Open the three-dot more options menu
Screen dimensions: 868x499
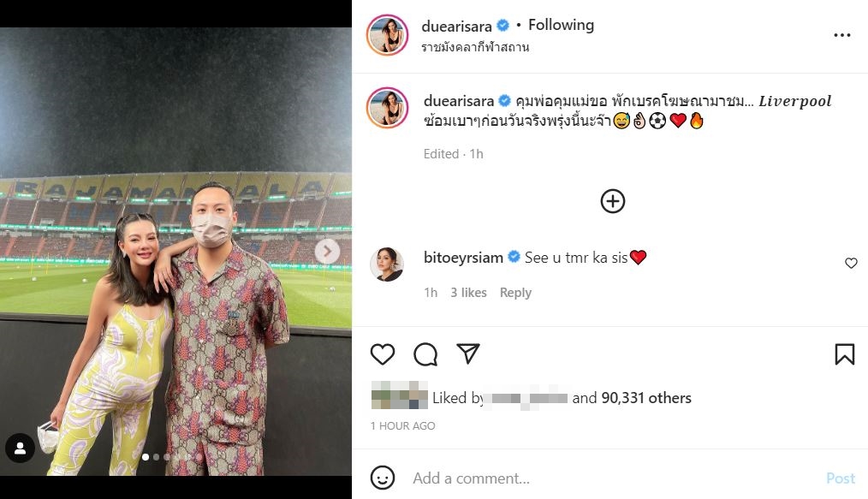point(842,35)
